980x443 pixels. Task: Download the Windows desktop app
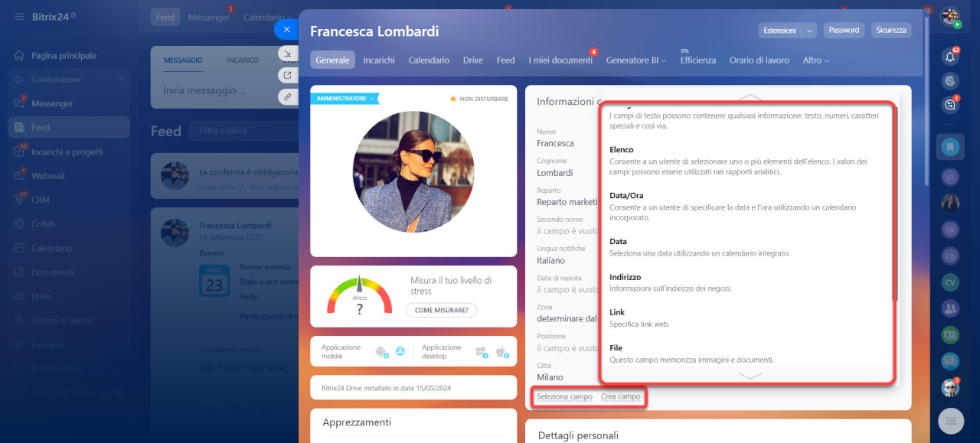click(x=482, y=352)
